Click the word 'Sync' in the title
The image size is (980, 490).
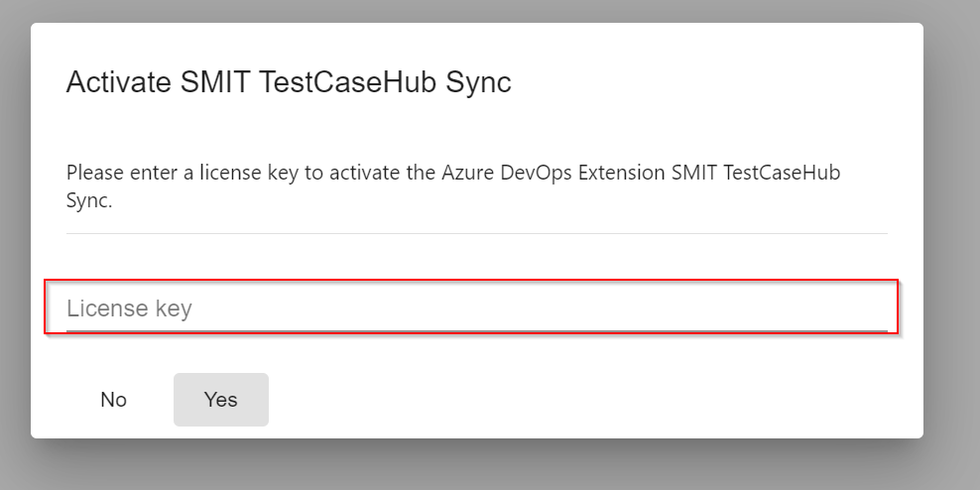pos(478,82)
